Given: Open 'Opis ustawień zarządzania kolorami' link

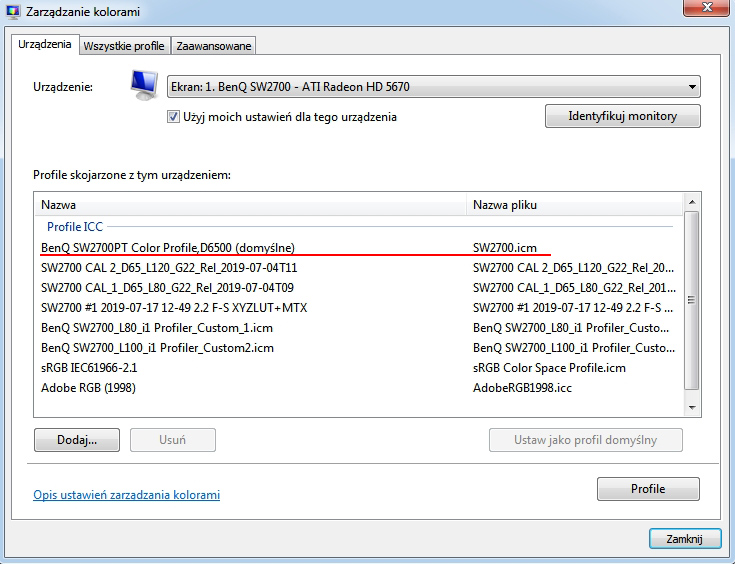Looking at the screenshot, I should (127, 495).
